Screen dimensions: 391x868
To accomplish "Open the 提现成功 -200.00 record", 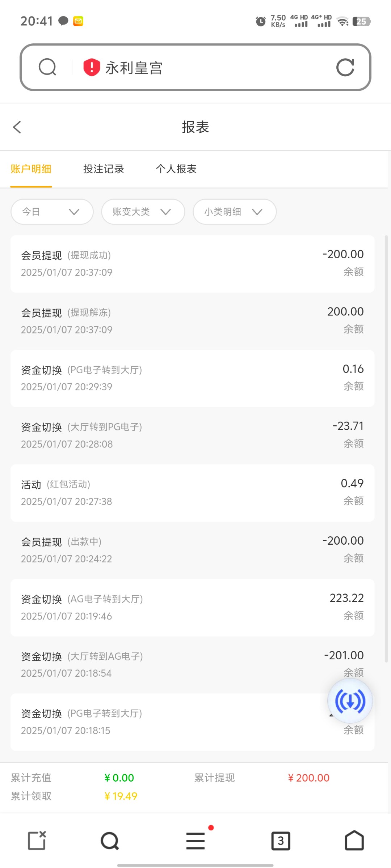I will [x=192, y=264].
